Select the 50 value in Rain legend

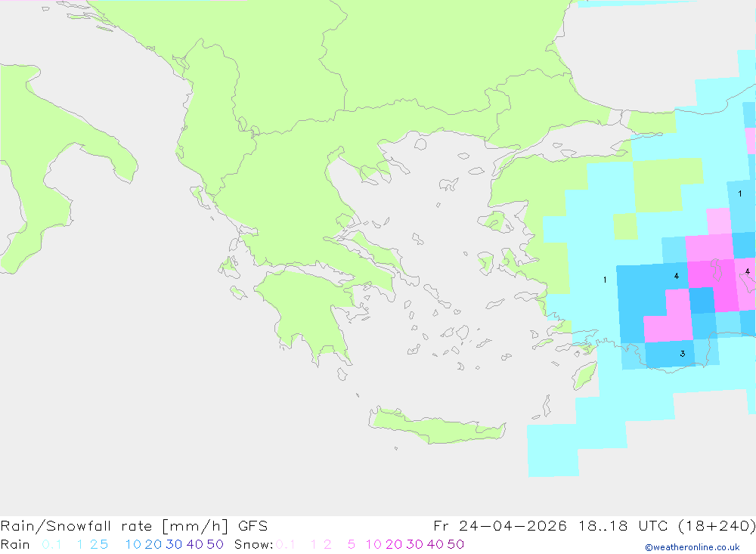click(215, 544)
